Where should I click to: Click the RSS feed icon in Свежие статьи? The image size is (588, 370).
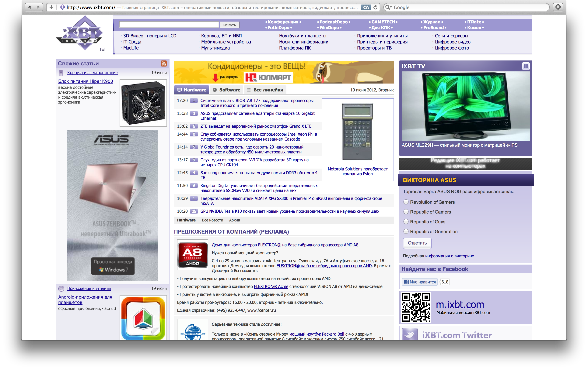[164, 63]
